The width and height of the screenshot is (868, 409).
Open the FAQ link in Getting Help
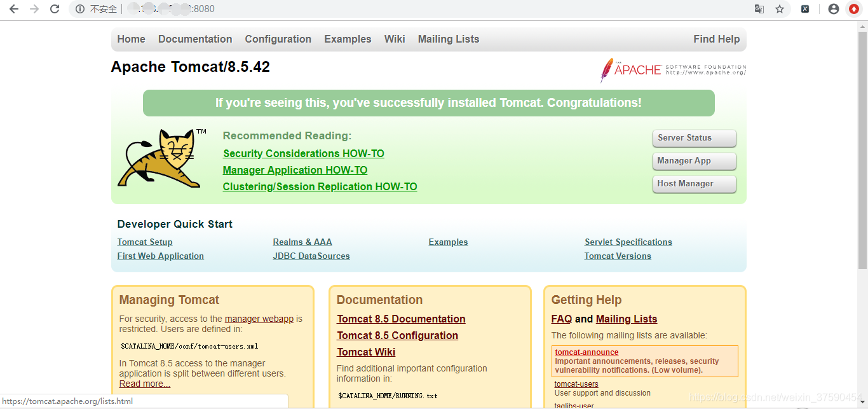pos(562,319)
